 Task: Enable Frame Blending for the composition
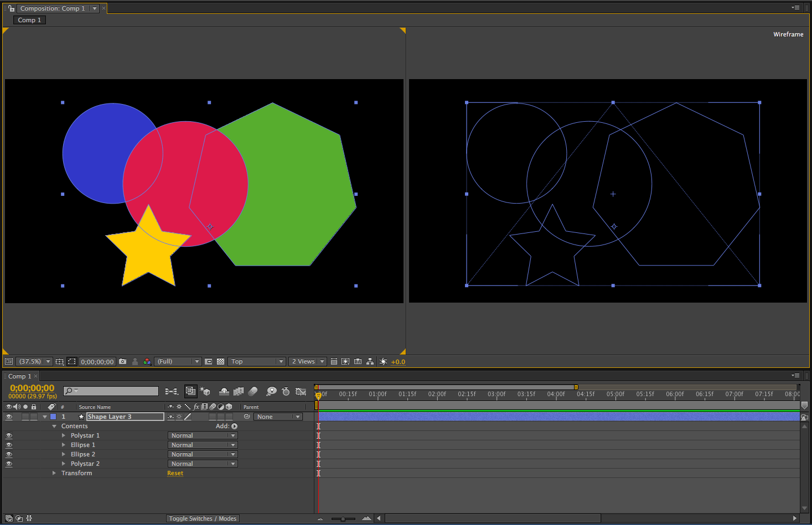point(239,391)
